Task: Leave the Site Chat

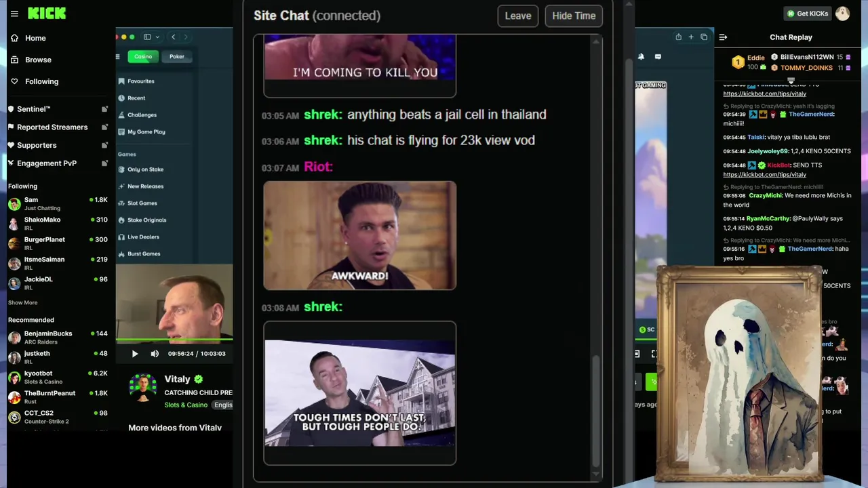Action: 518,16
